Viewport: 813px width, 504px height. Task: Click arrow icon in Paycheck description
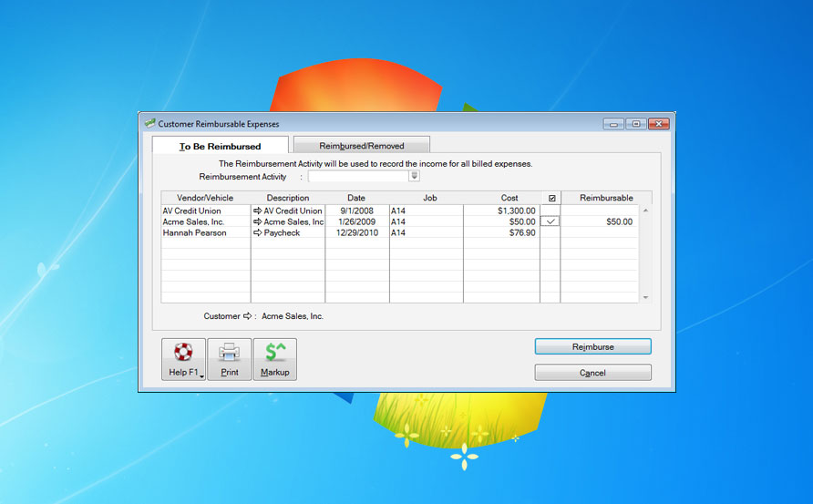point(257,232)
